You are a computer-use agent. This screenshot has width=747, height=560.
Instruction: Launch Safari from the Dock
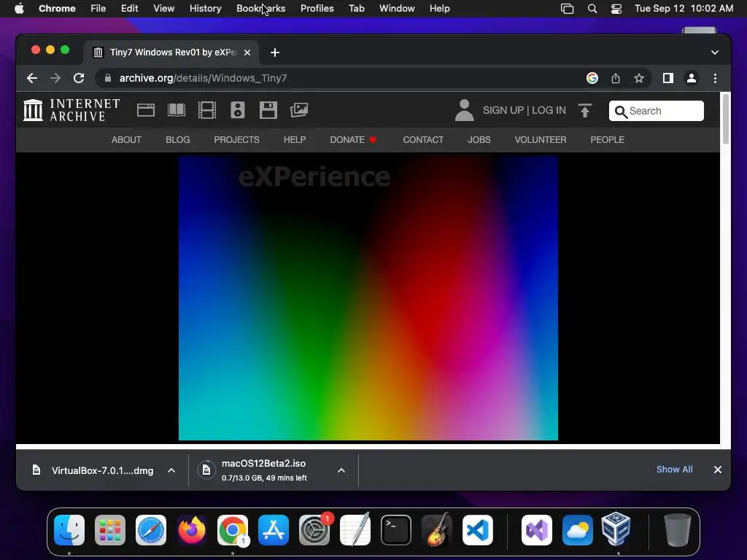click(x=151, y=530)
